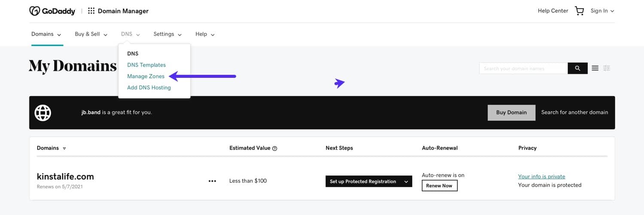Open the Your info is private link
The height and width of the screenshot is (215, 644).
[541, 177]
